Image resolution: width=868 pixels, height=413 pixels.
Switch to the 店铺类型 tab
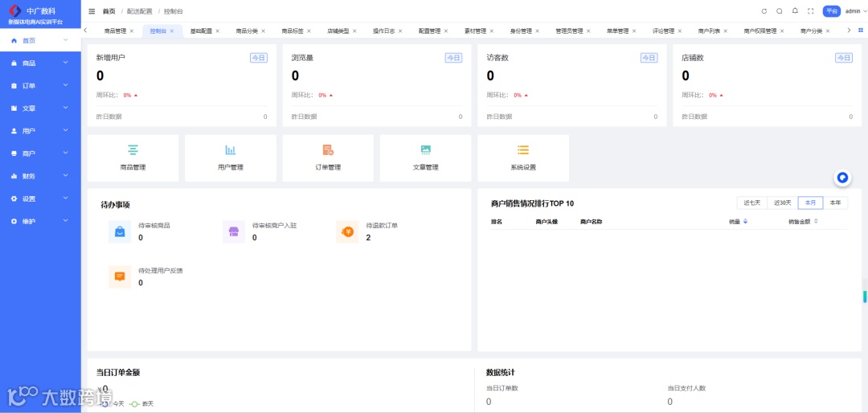338,31
